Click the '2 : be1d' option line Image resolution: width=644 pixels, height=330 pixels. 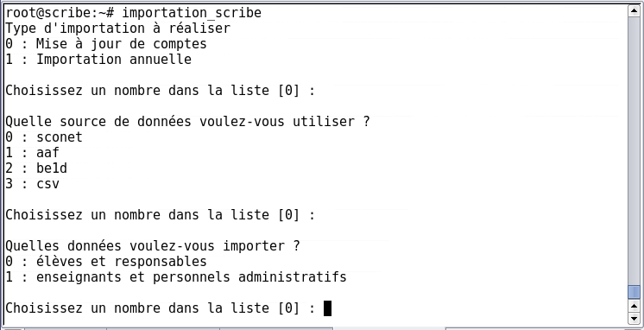click(36, 168)
